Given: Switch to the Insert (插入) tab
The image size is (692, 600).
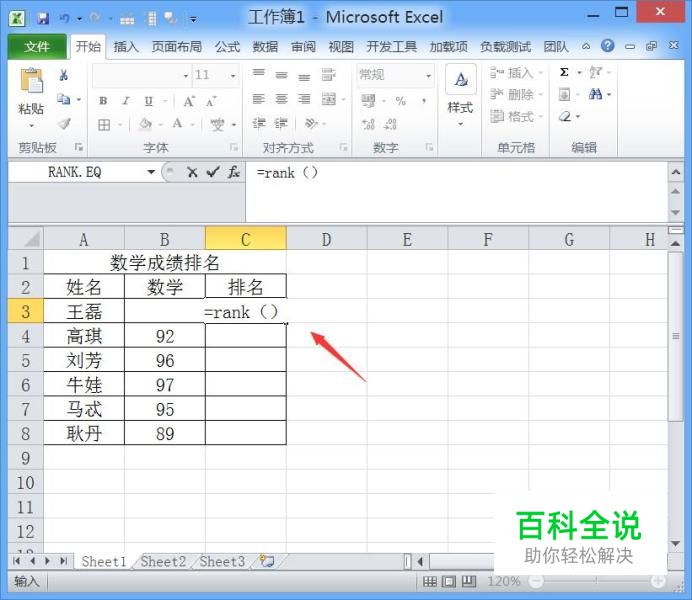Looking at the screenshot, I should pyautogui.click(x=126, y=46).
